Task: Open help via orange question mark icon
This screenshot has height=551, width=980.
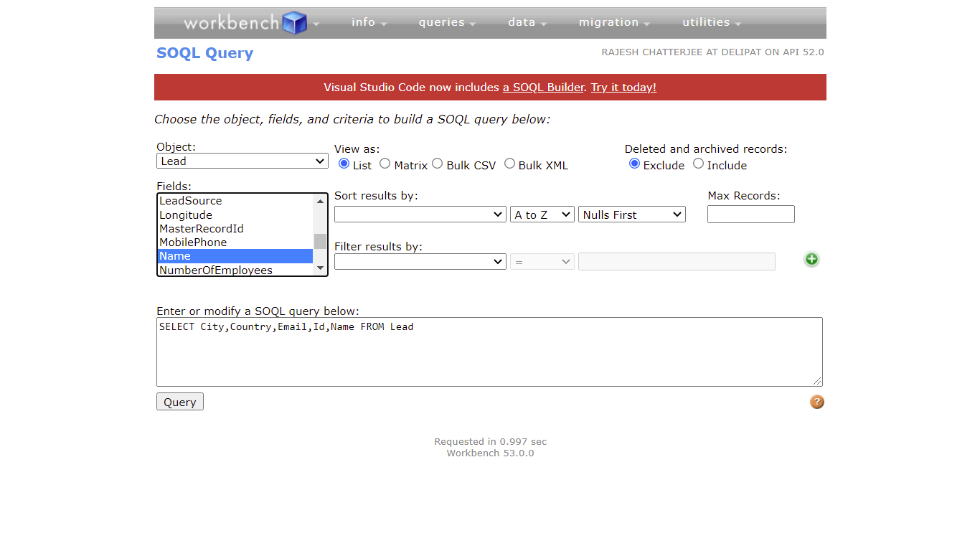Action: point(817,402)
